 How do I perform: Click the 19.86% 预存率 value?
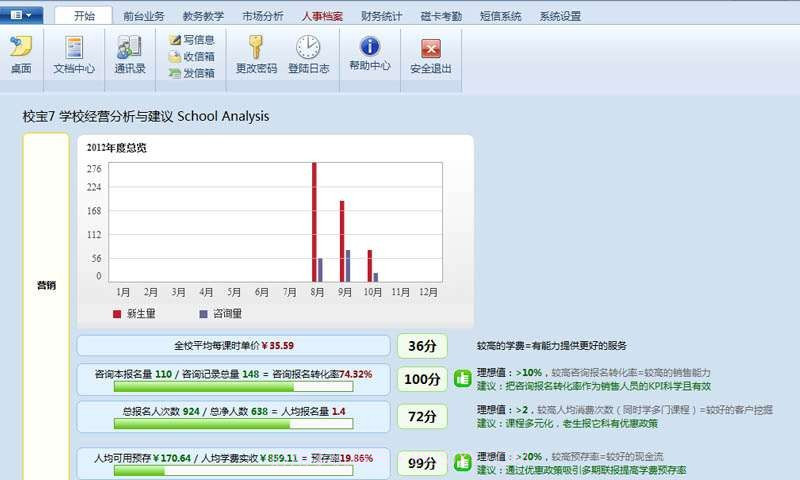(357, 458)
